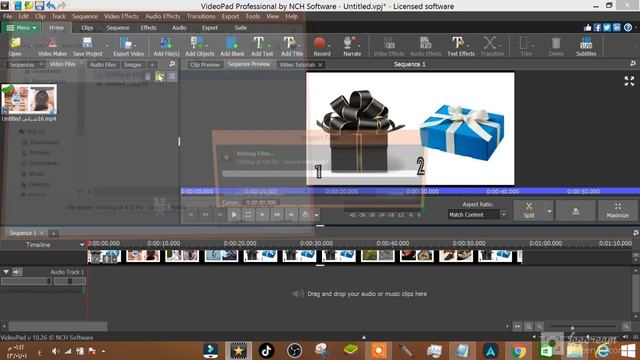
Task: Select the Audio Files bin tab
Action: 102,64
